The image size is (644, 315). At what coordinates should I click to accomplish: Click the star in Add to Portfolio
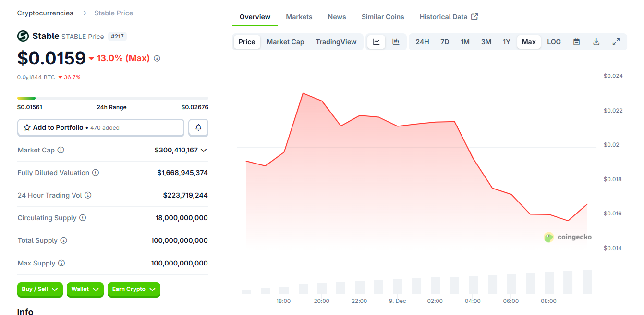[27, 127]
